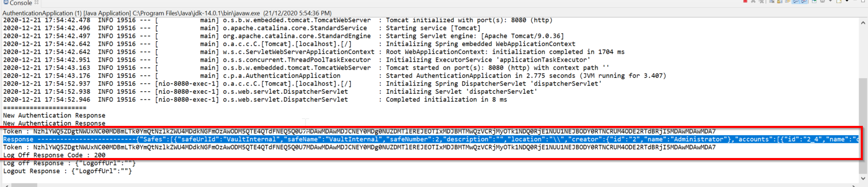This screenshot has width=868, height=187.
Task: Click 'org.apache.catalina.core.StandardEngine' logger name
Action: point(297,36)
